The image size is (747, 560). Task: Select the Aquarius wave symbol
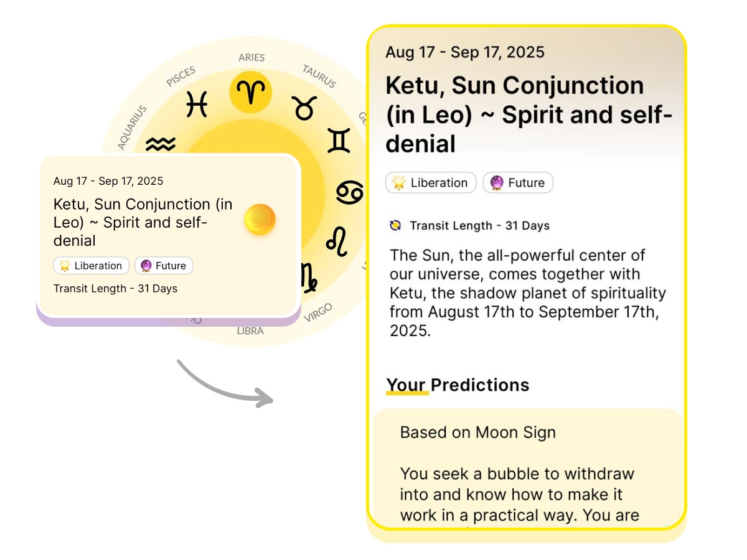pos(161,145)
